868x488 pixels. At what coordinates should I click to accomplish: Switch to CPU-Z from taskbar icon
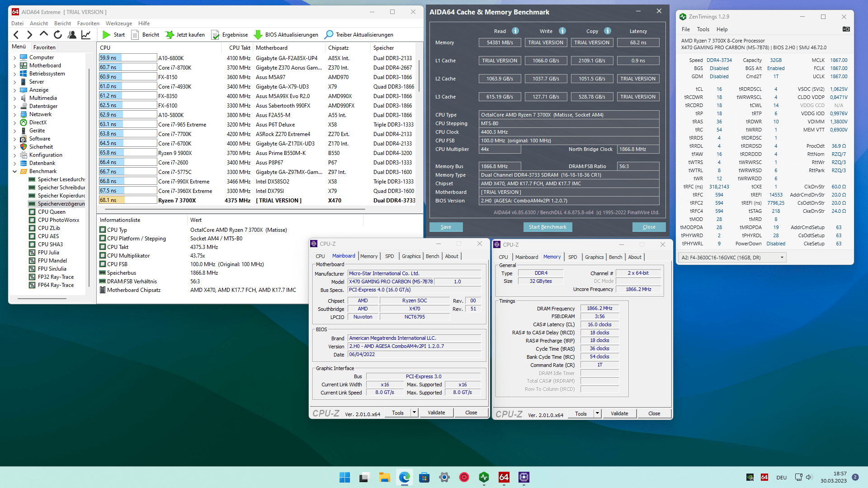tap(524, 477)
